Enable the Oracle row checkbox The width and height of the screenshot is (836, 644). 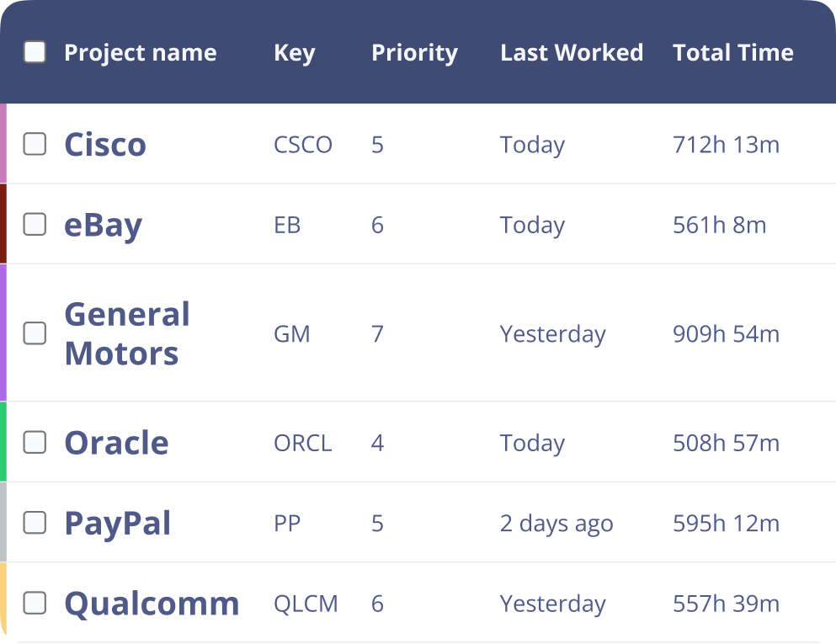35,442
